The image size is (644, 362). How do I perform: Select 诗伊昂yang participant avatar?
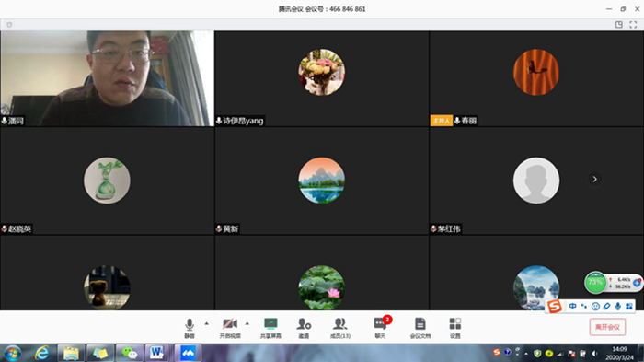point(322,73)
